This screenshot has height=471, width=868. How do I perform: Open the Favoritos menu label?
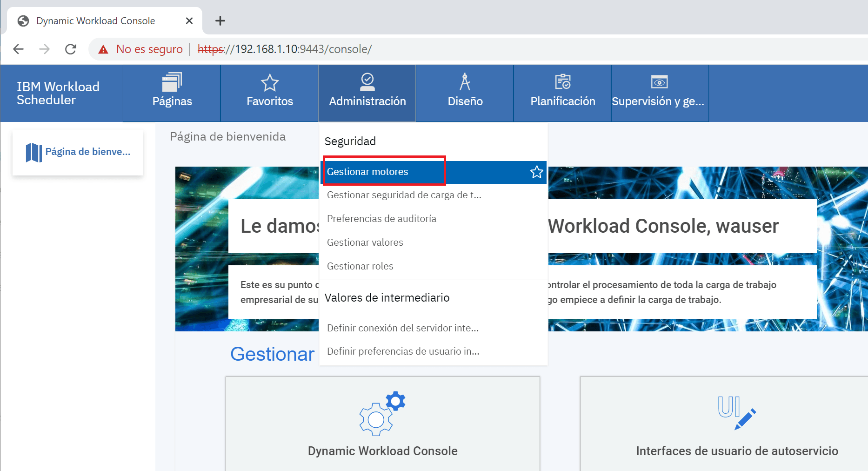coord(270,101)
